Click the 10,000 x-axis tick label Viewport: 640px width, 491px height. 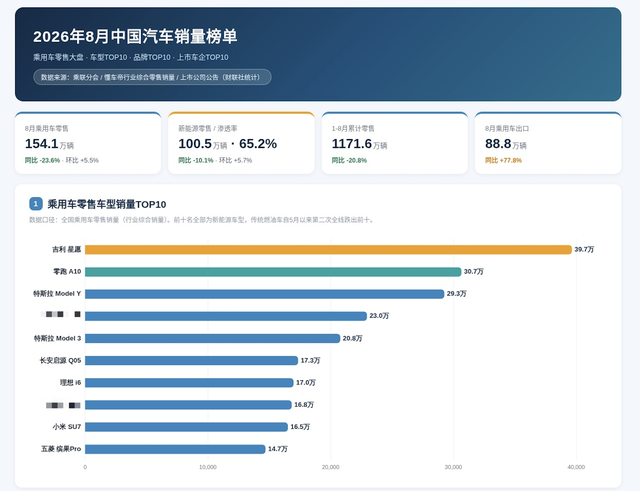[x=208, y=467]
